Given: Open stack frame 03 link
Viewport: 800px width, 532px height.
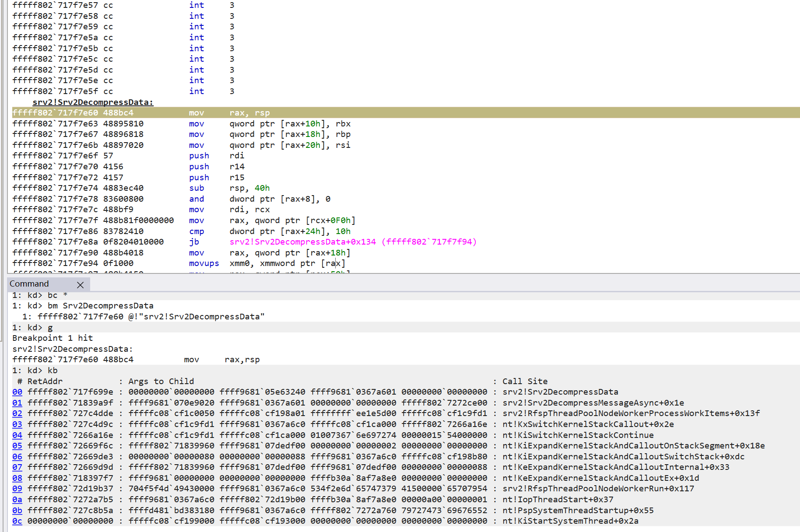Looking at the screenshot, I should (17, 424).
